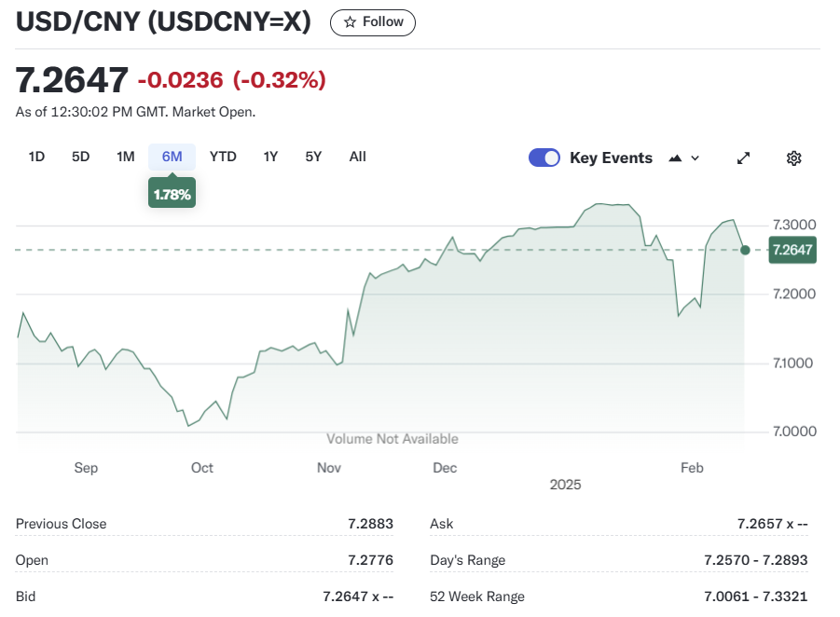Click the Key Events label text
The width and height of the screenshot is (840, 617).
[x=611, y=158]
